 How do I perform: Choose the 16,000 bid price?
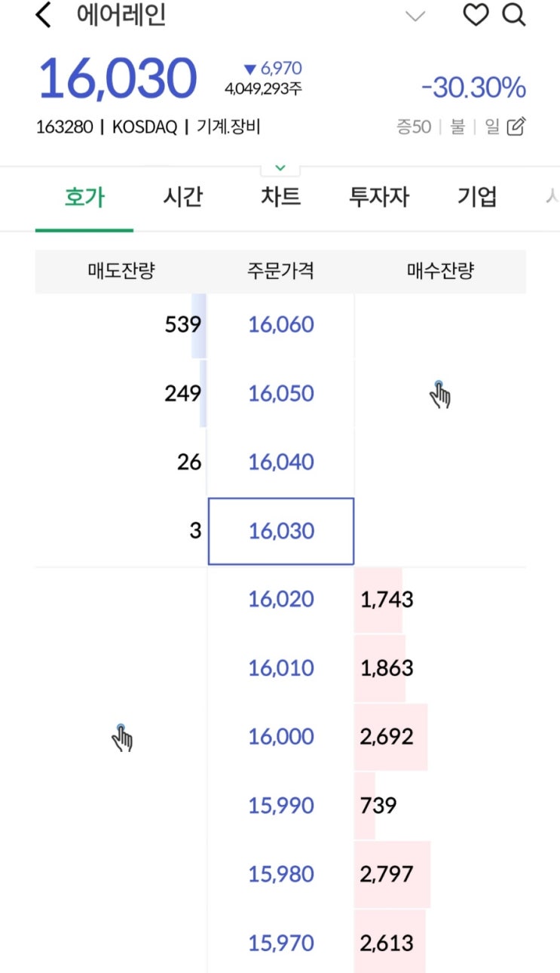click(x=281, y=737)
